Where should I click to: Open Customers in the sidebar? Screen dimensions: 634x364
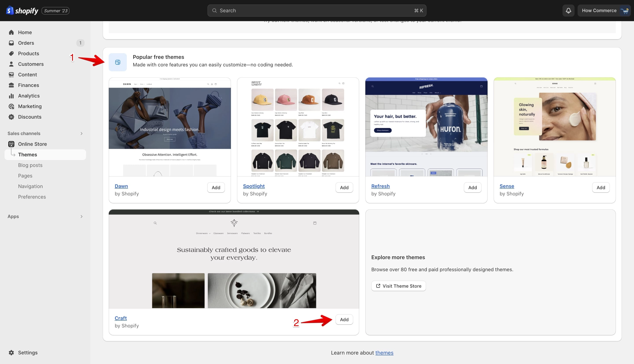coord(45,64)
